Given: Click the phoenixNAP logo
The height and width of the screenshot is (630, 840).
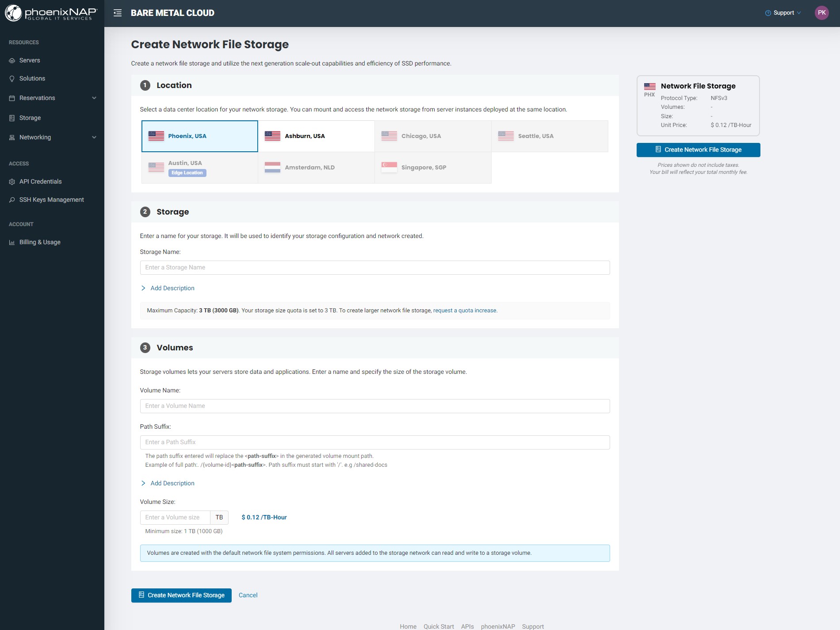Looking at the screenshot, I should point(51,13).
